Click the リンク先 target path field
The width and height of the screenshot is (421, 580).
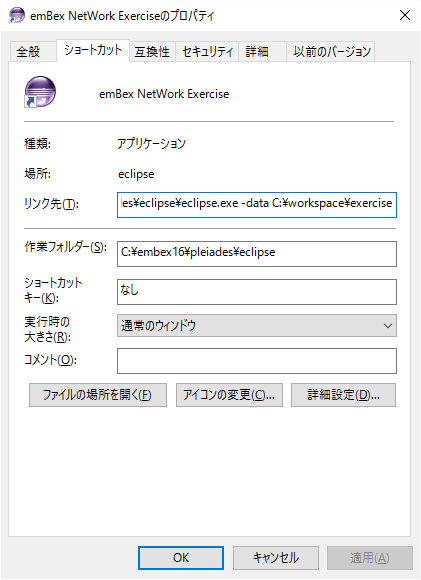pyautogui.click(x=257, y=205)
